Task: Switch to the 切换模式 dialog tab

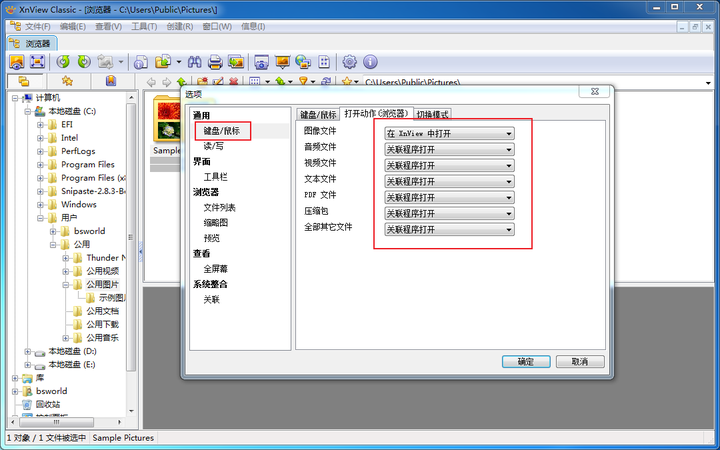Action: coord(432,114)
